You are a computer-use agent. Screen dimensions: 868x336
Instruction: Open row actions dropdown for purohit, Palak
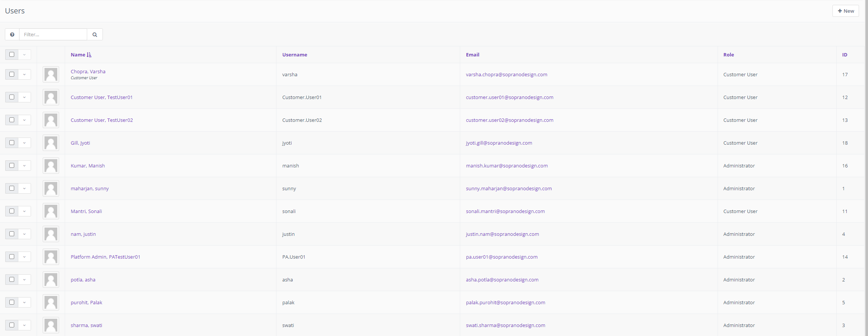tap(24, 302)
